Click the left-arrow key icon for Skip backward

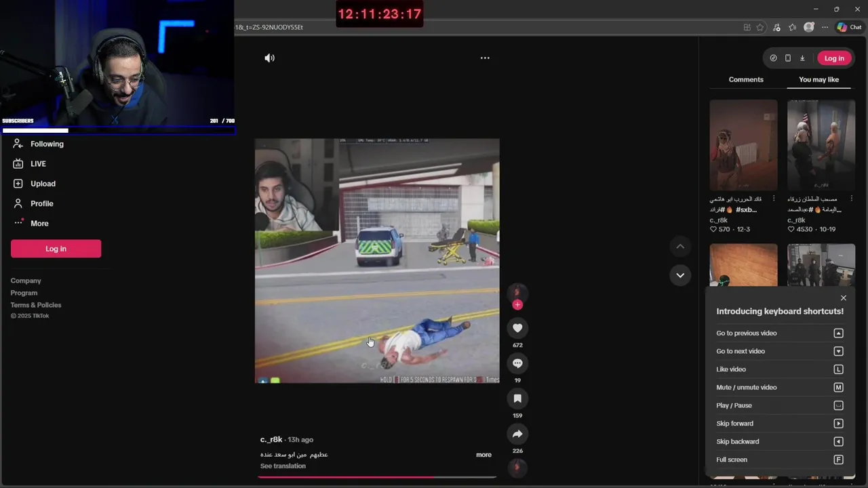(838, 441)
